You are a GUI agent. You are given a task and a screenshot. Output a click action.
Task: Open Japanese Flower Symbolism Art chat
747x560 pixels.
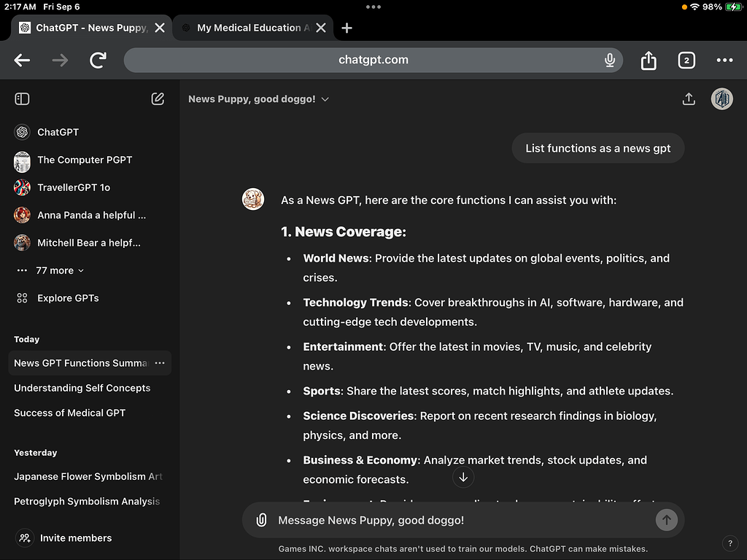(x=90, y=476)
